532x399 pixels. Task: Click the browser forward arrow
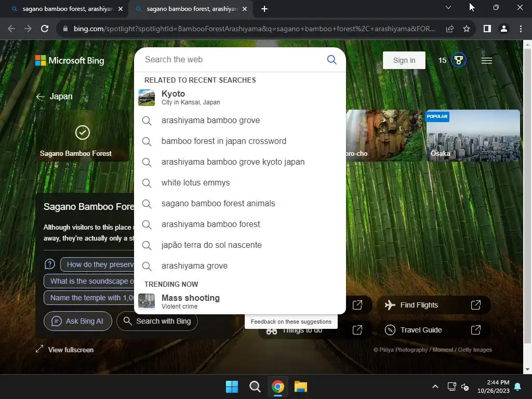[28, 29]
